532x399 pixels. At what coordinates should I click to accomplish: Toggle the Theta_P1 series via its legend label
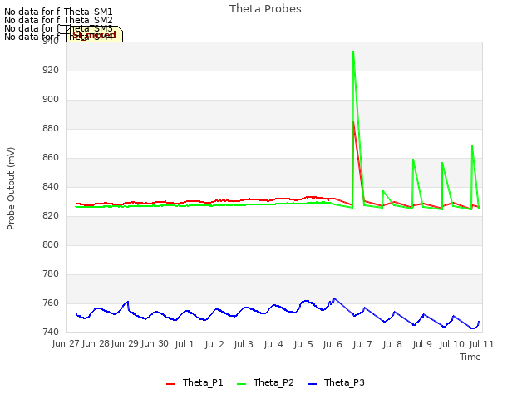[203, 382]
